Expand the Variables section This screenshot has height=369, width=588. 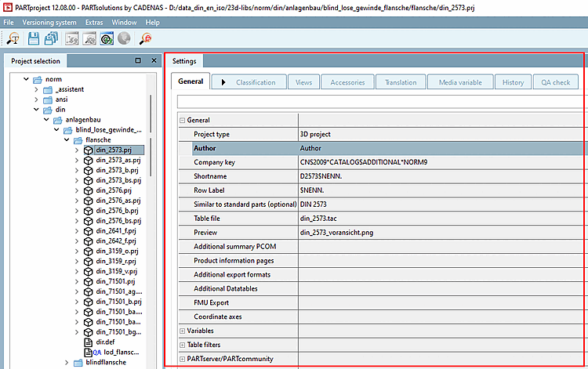(x=182, y=331)
